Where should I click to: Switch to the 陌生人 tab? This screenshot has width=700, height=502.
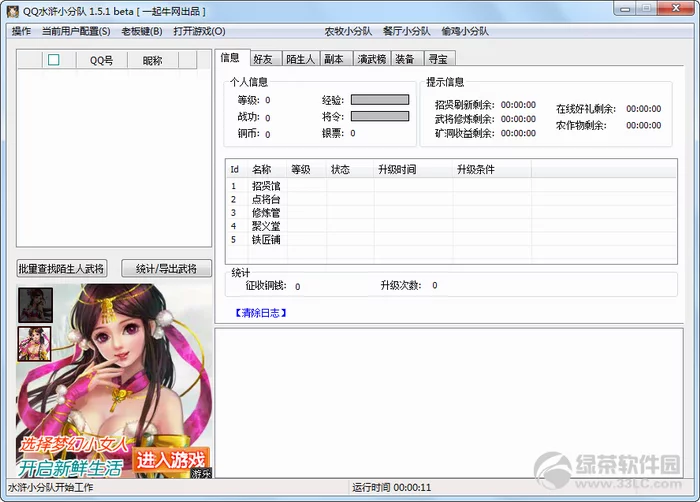[300, 59]
